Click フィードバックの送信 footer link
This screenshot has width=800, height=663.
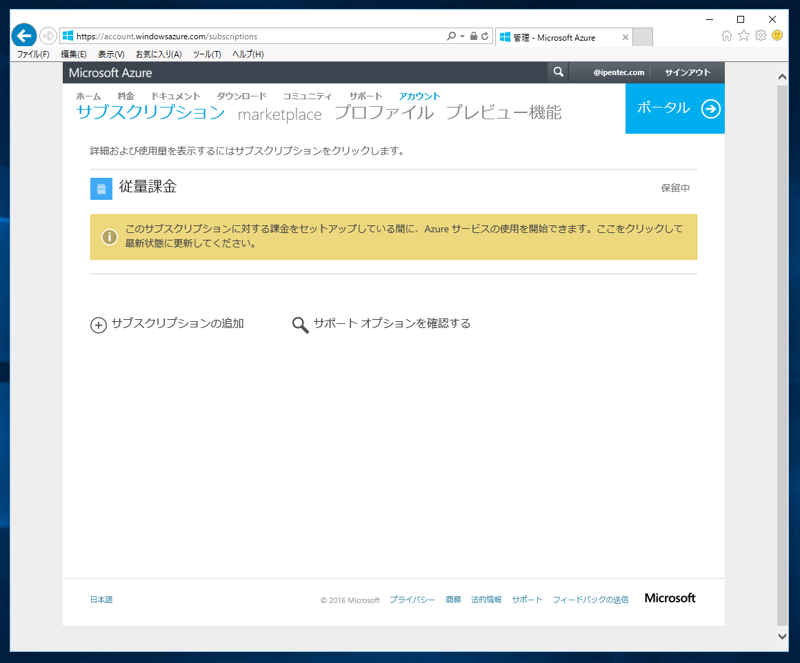click(x=590, y=600)
